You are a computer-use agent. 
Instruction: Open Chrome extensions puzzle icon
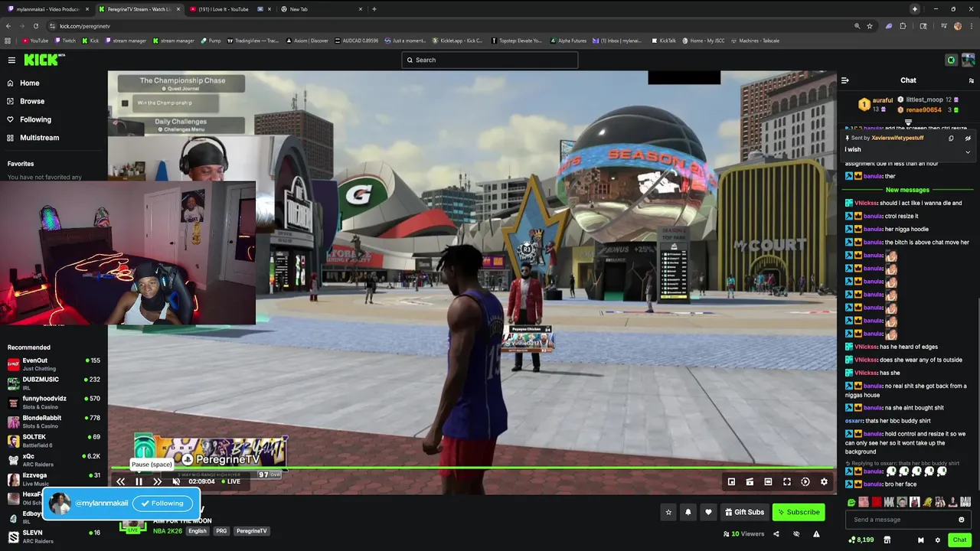tap(903, 26)
